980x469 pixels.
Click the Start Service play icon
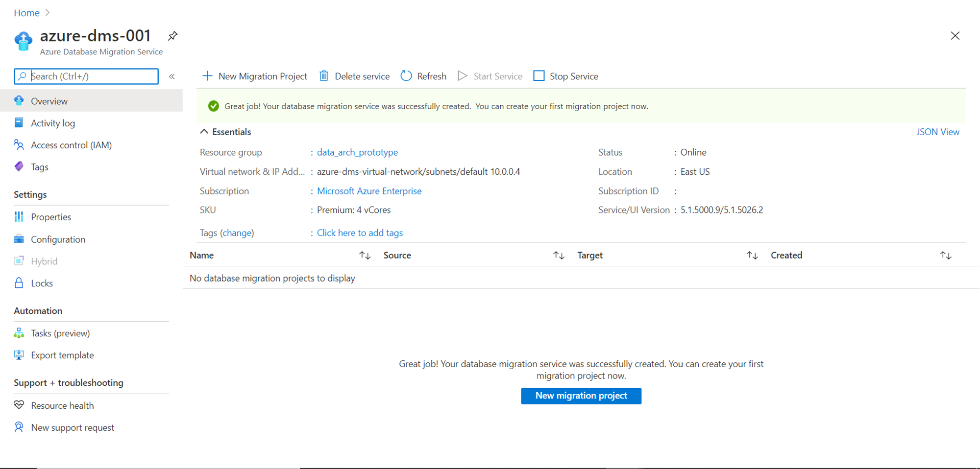click(x=462, y=76)
